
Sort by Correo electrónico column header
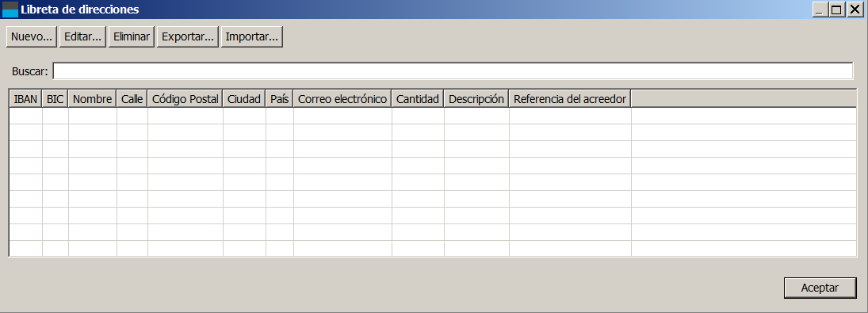click(342, 99)
